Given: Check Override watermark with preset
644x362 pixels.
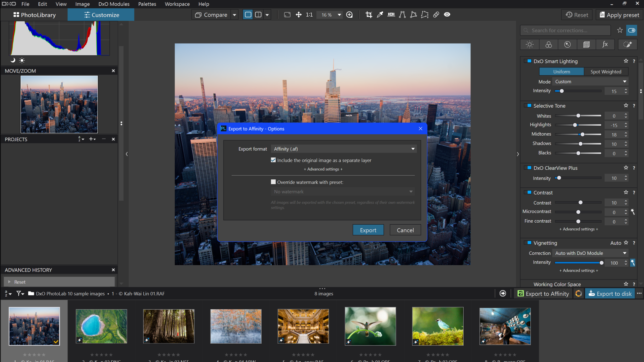Looking at the screenshot, I should 273,182.
